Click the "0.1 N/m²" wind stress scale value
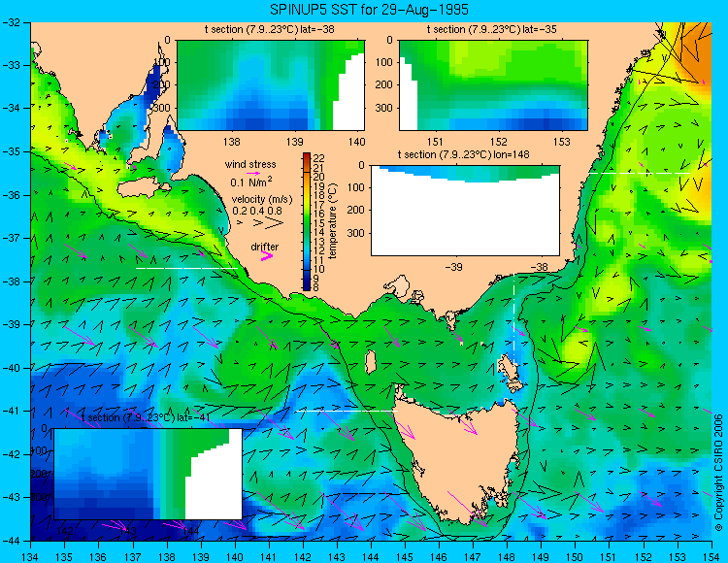This screenshot has width=728, height=563. point(251,182)
